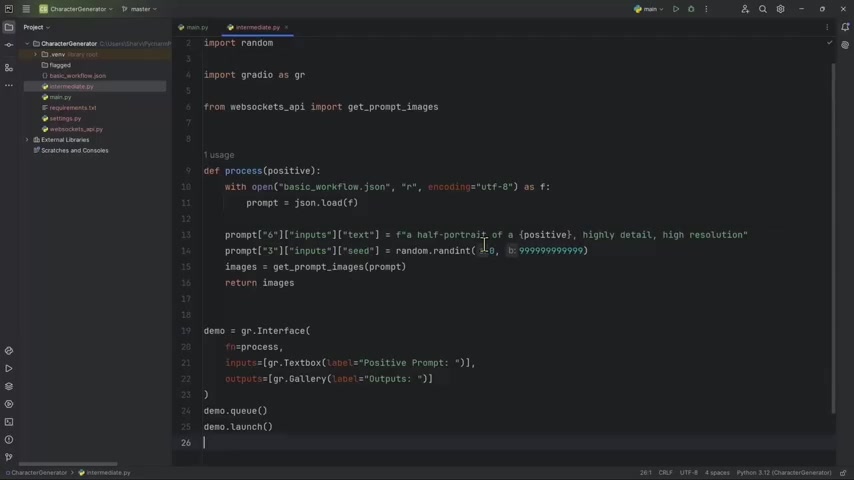Open IDE settings gear
The image size is (854, 480).
tap(780, 9)
